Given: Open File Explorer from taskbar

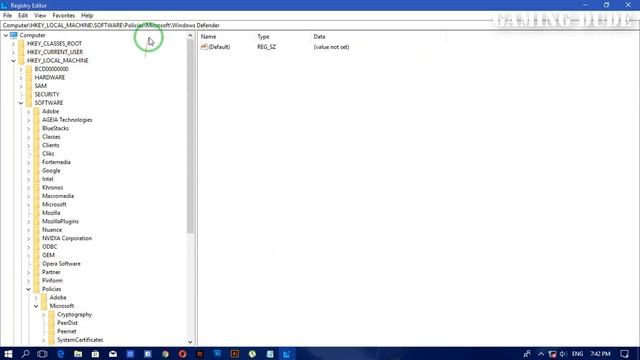Looking at the screenshot, I should (78, 354).
